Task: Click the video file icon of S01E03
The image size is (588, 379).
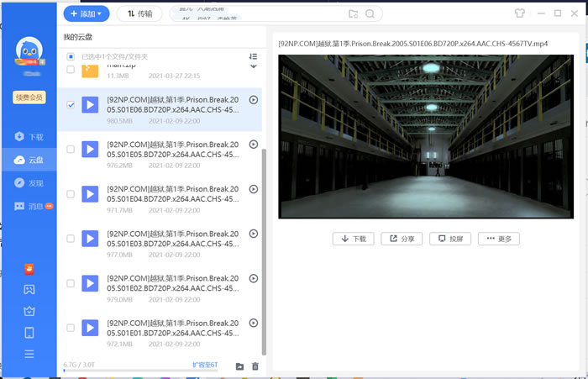Action: pyautogui.click(x=90, y=239)
